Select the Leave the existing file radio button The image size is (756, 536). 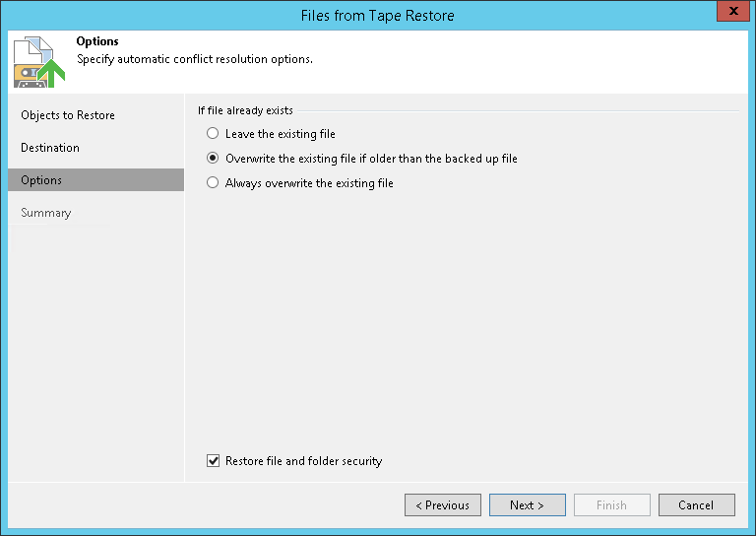click(213, 134)
